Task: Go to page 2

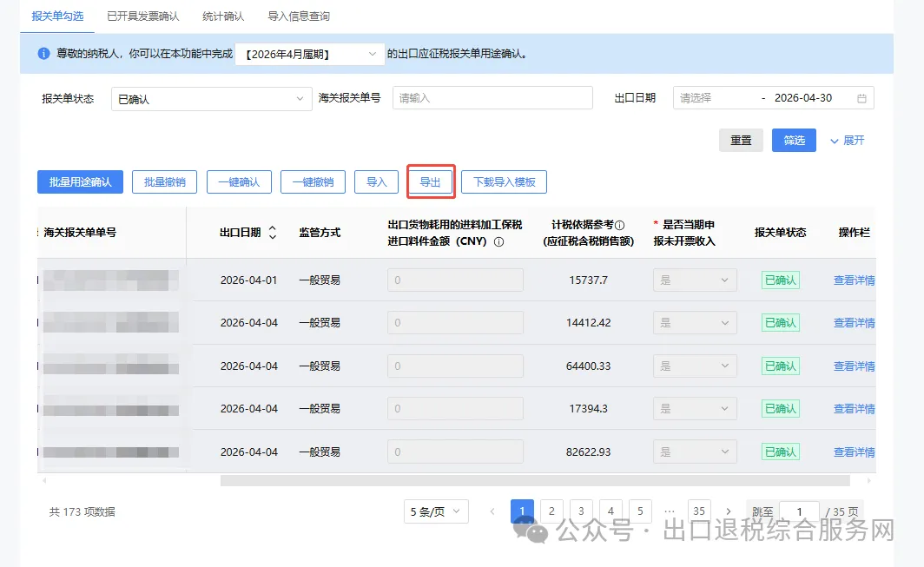Action: (551, 511)
